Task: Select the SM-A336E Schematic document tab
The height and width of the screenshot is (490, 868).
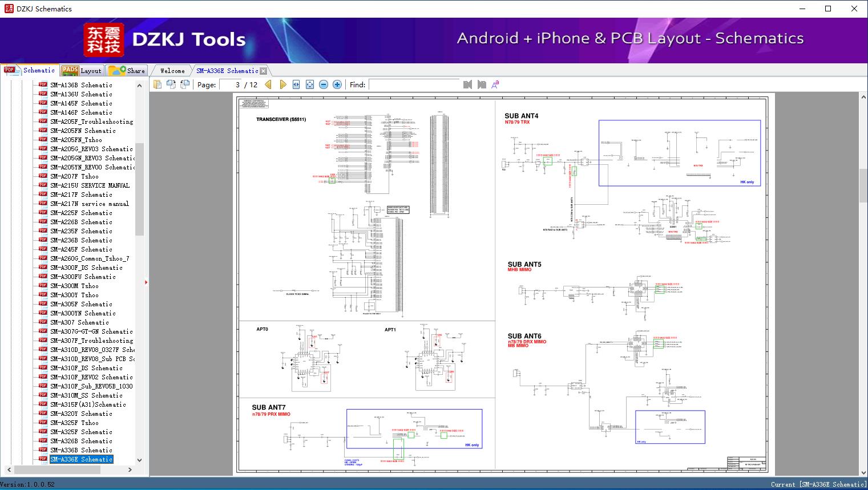Action: point(227,71)
